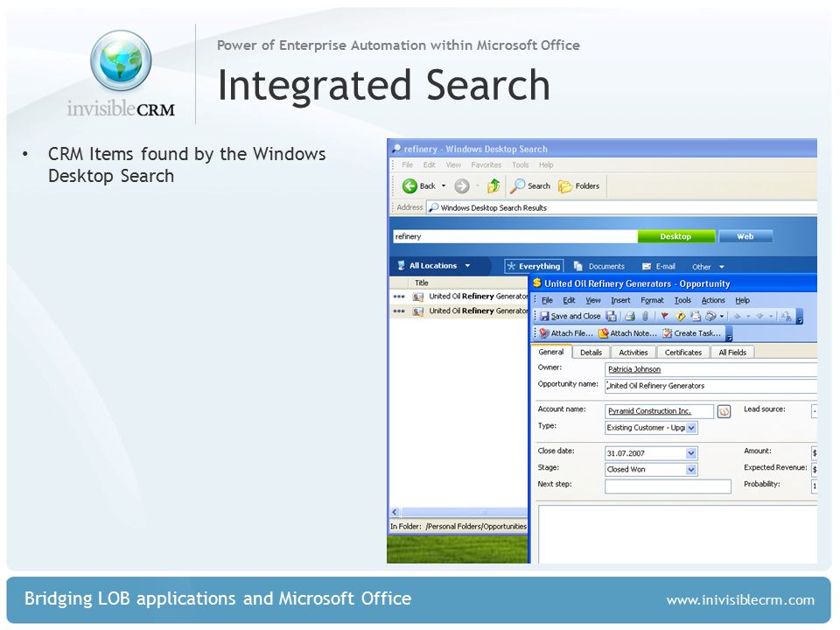Expand Attach toolbar options arrow
Image resolution: width=840 pixels, height=630 pixels.
pos(729,334)
